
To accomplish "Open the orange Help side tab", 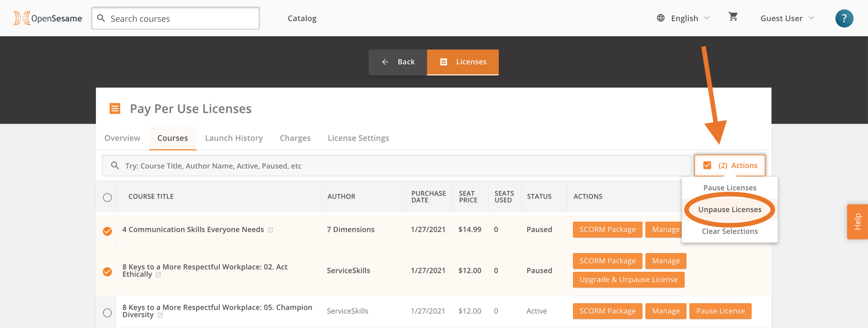I will pos(857,222).
